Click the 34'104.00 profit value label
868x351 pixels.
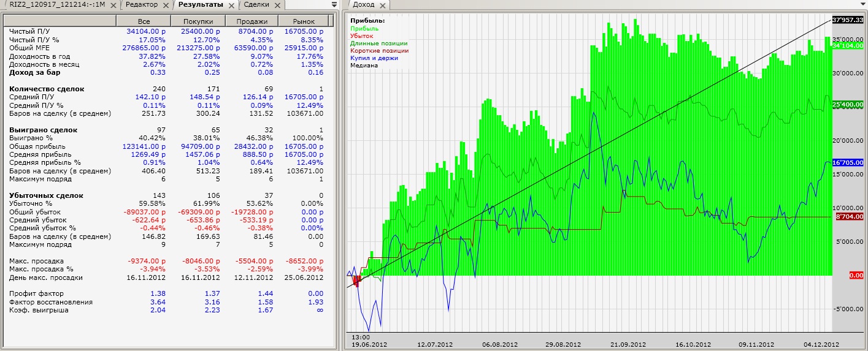tap(848, 45)
